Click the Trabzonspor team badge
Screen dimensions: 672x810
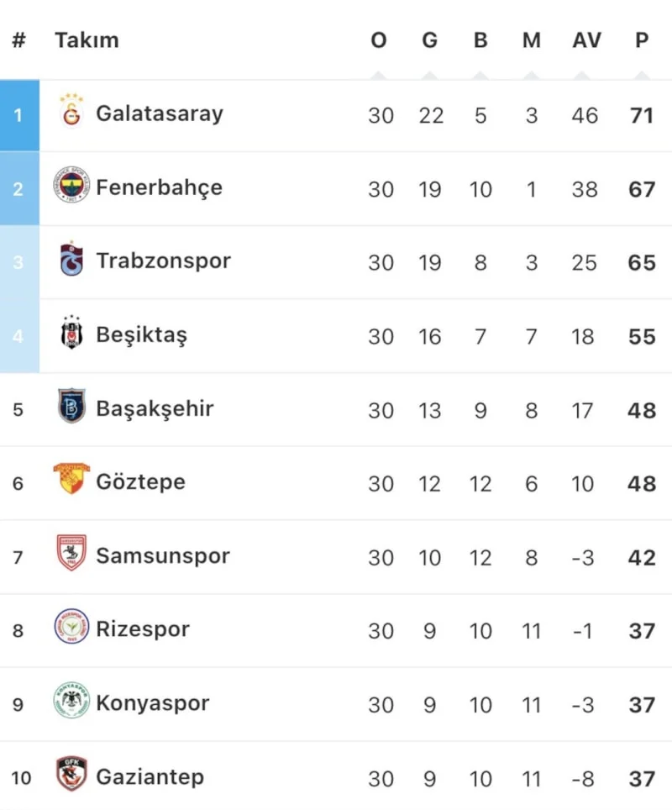coord(71,260)
